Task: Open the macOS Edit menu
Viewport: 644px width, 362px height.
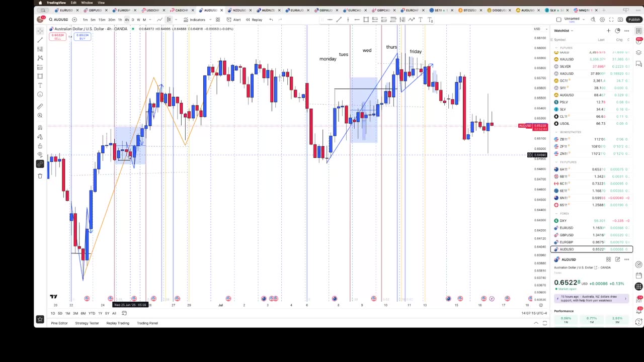Action: click(73, 3)
